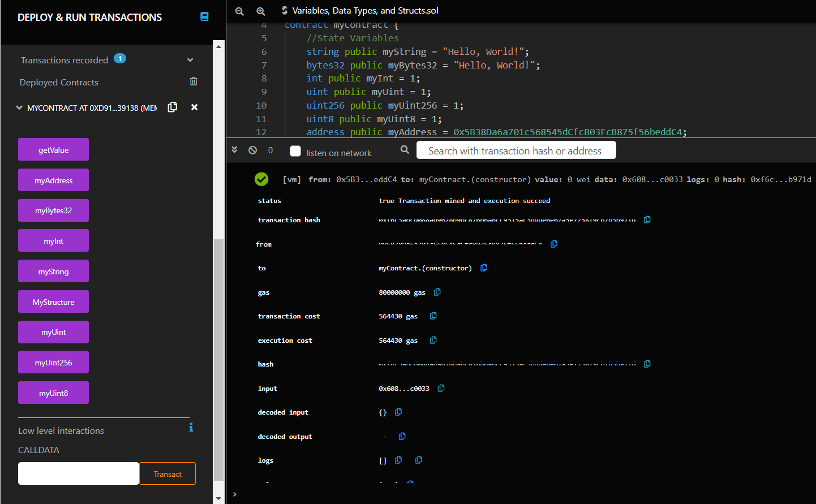
Task: Copy logs with second copy icon
Action: tap(418, 460)
